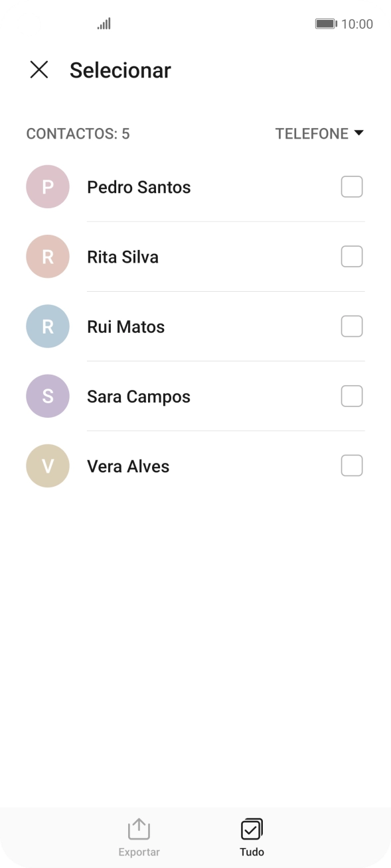Tap Vera Alves's V avatar
The height and width of the screenshot is (868, 391).
tap(47, 465)
